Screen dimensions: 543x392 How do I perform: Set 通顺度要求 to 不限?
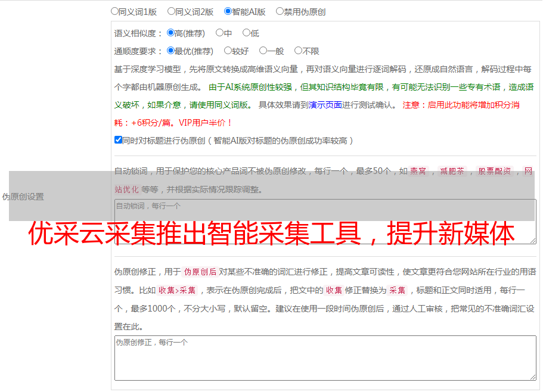298,51
